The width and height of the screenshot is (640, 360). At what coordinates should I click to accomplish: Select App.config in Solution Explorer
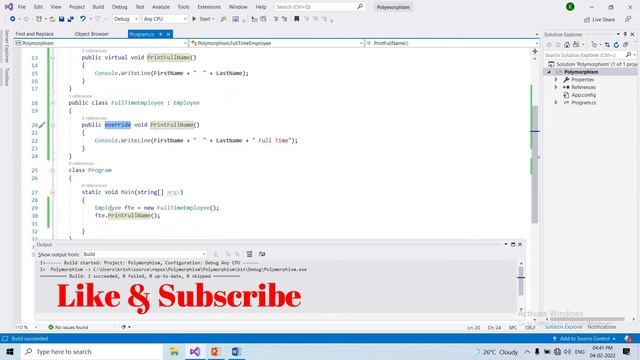pos(583,95)
